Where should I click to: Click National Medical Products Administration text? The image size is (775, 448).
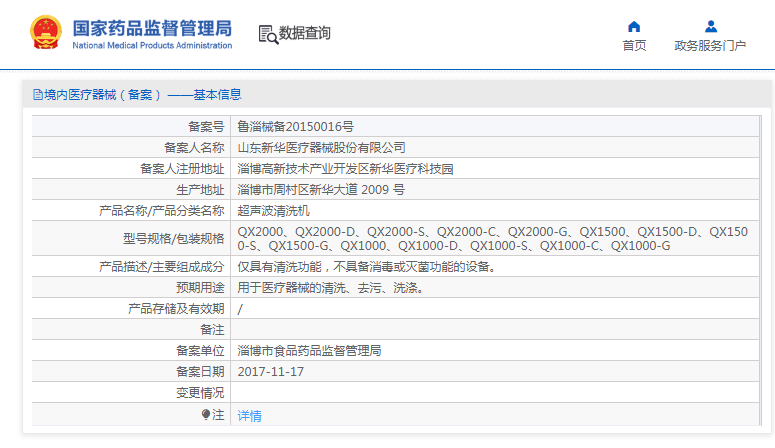tap(152, 45)
